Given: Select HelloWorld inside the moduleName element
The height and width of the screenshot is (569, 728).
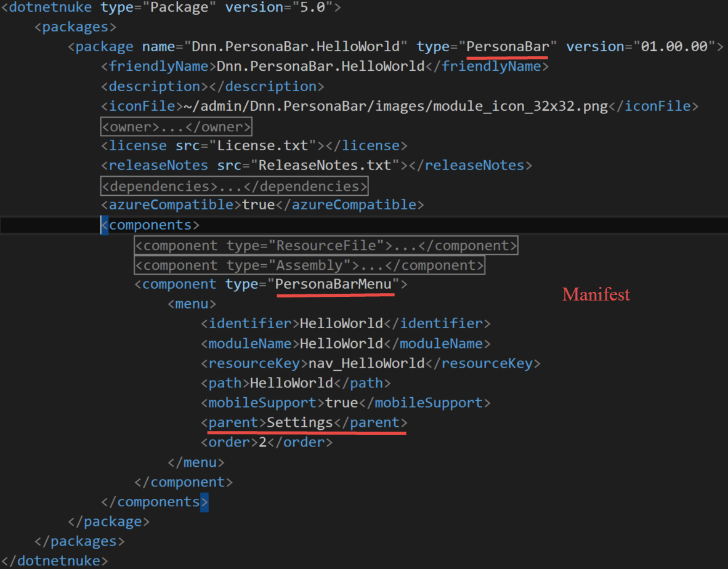Looking at the screenshot, I should coord(341,344).
